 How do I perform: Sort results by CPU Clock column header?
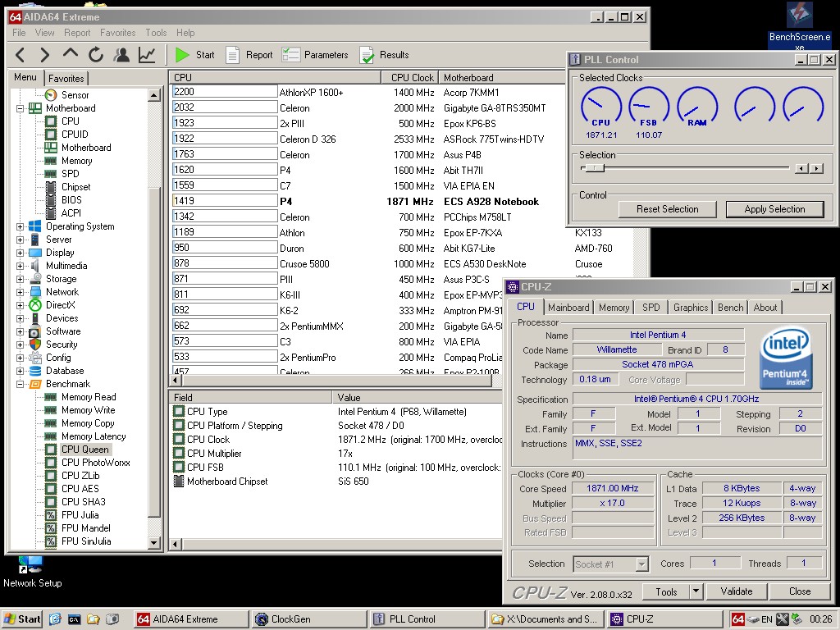click(410, 78)
